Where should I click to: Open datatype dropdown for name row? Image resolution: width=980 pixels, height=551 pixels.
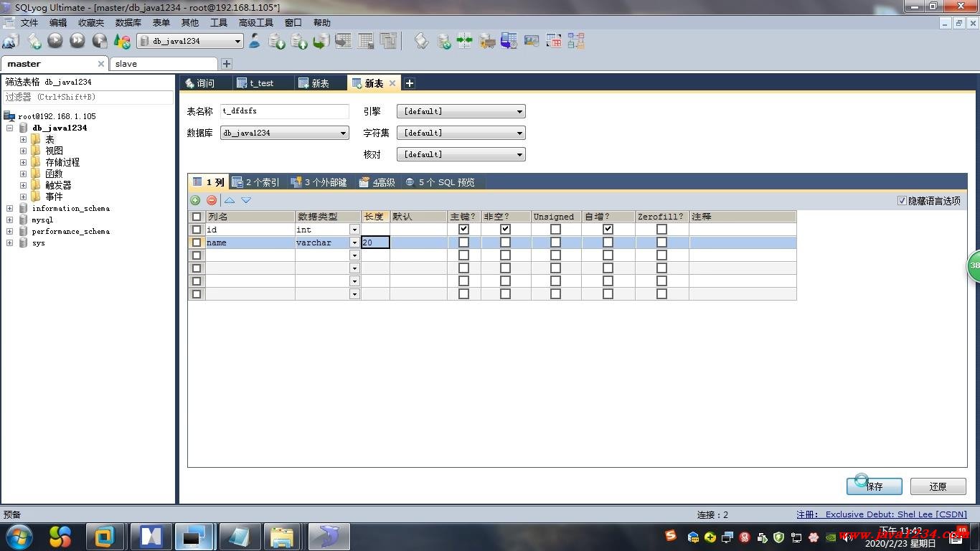point(354,242)
